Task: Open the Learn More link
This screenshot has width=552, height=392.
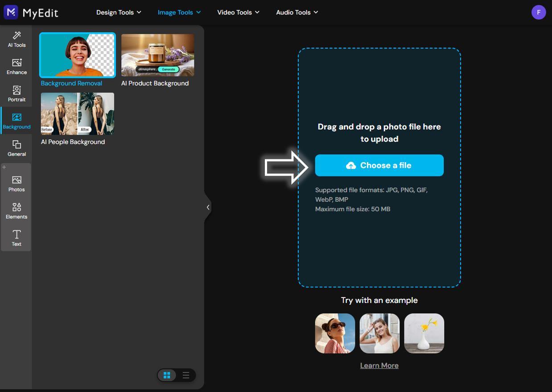Action: point(379,365)
